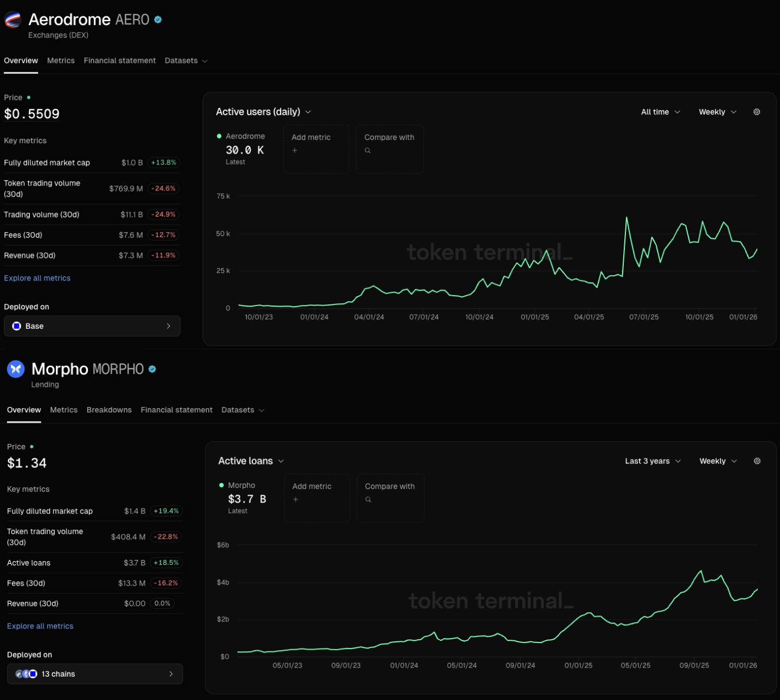Viewport: 780px width, 700px height.
Task: Open Aerodrome chart settings gear
Action: pos(757,112)
